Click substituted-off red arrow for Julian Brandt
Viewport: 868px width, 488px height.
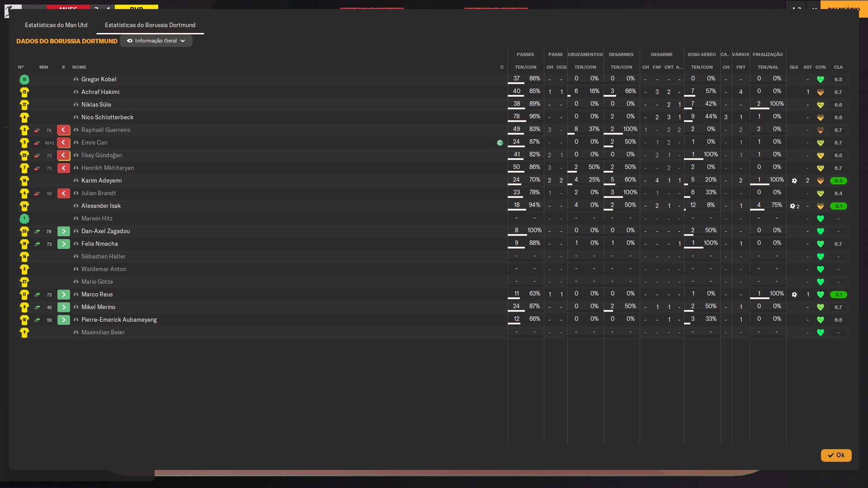[64, 193]
